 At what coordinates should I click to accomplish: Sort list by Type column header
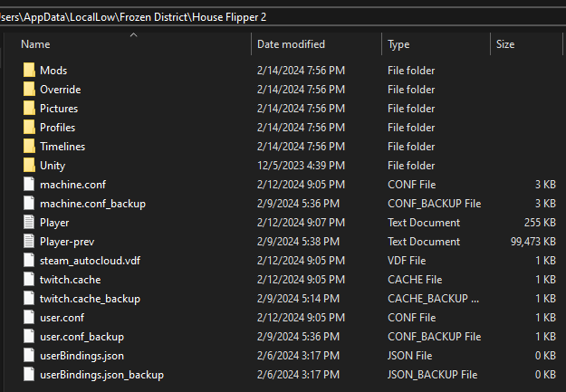(398, 44)
